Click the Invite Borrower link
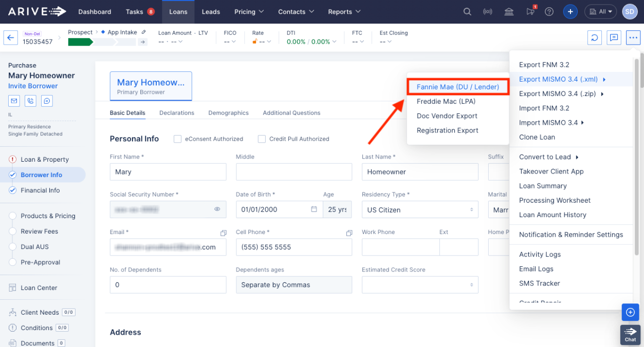 [33, 86]
